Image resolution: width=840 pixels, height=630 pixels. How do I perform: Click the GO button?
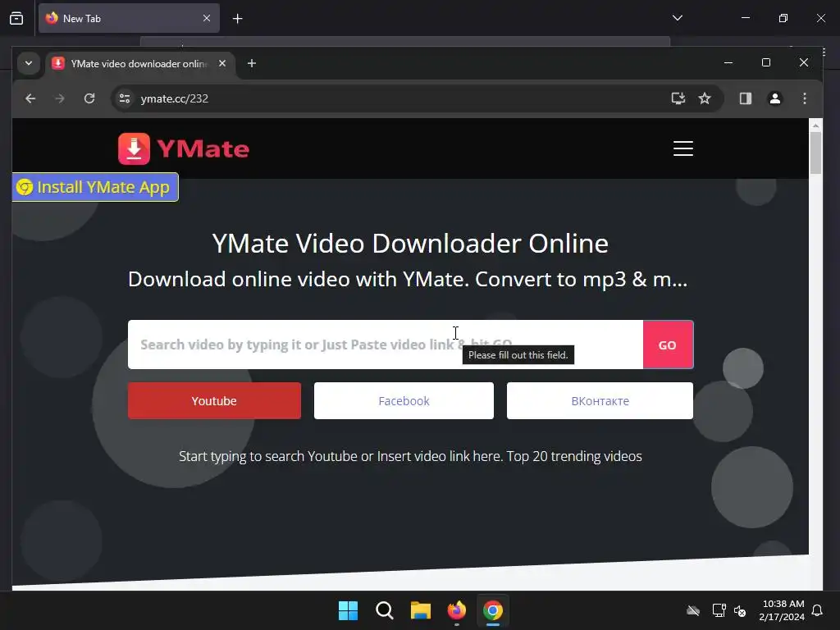click(x=668, y=345)
